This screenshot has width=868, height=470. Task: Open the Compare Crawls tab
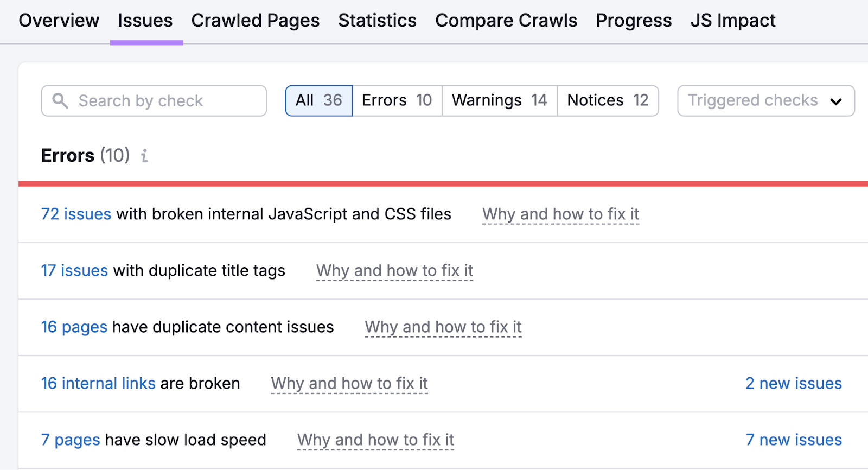[506, 20]
